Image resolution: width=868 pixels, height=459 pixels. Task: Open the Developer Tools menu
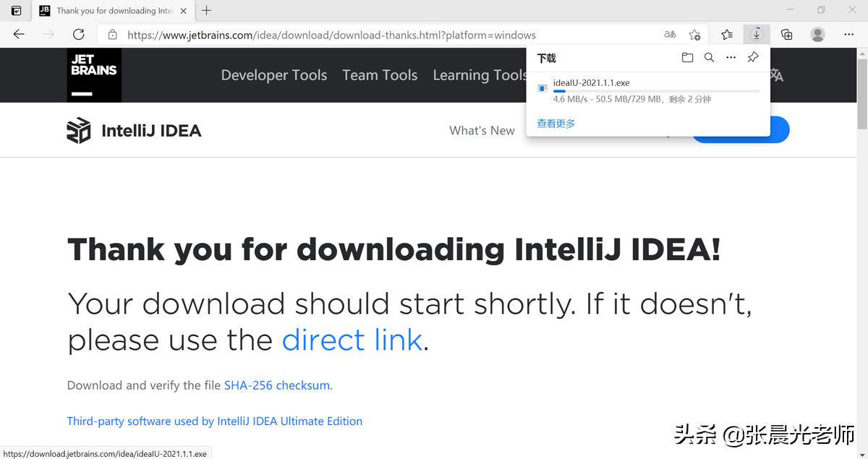click(274, 75)
